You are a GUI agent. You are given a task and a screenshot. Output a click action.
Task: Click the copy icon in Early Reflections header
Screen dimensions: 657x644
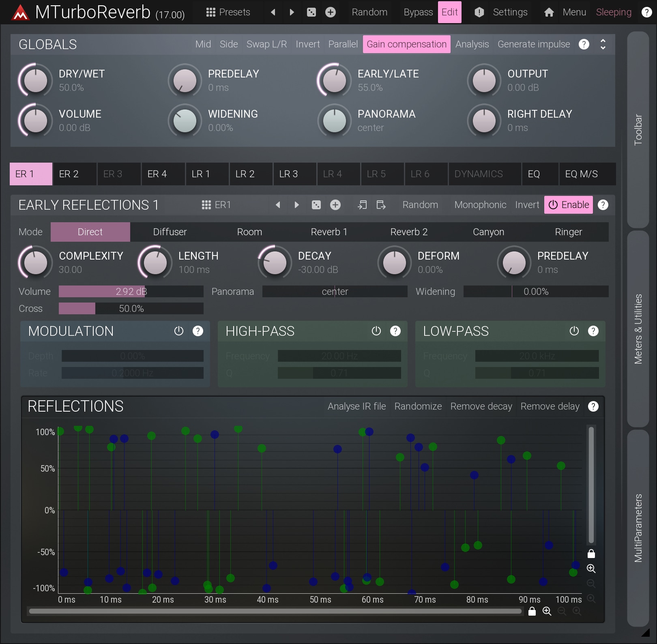362,205
